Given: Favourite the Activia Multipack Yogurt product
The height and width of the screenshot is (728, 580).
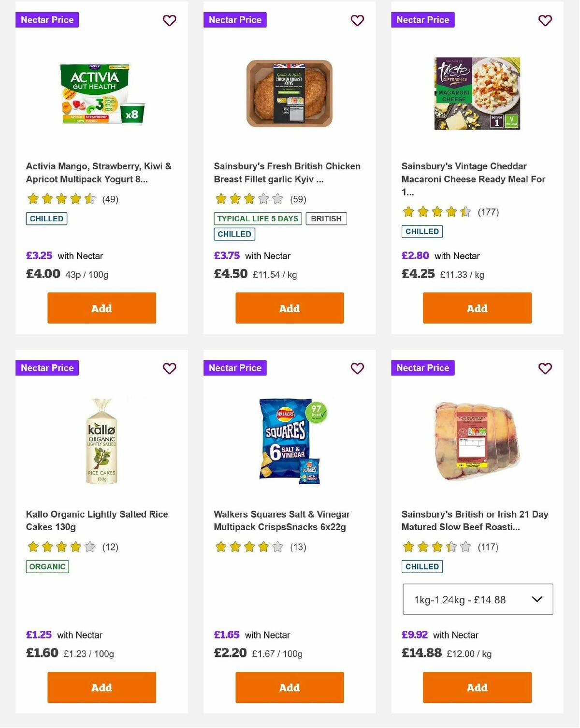Looking at the screenshot, I should (169, 21).
